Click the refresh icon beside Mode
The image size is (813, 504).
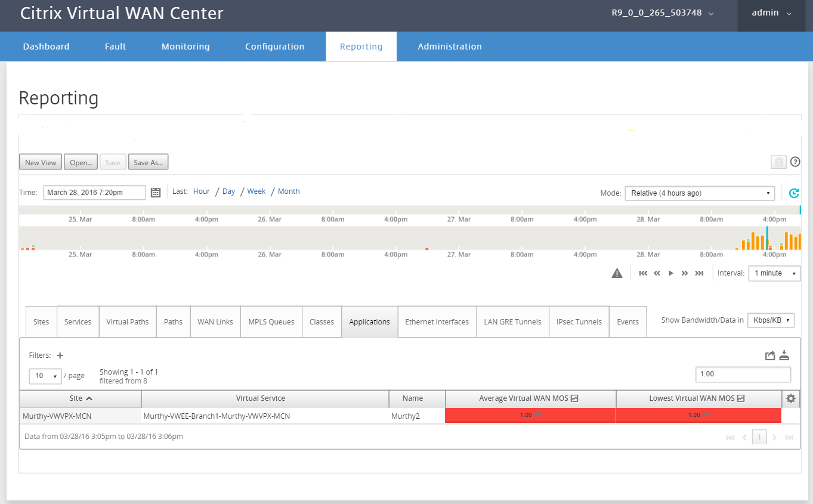[x=793, y=193]
